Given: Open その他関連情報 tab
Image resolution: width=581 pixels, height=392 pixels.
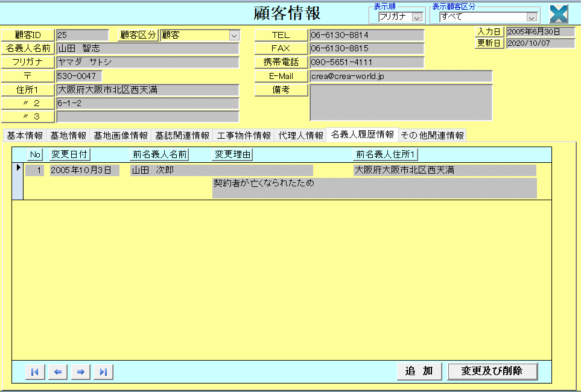Looking at the screenshot, I should coord(432,136).
